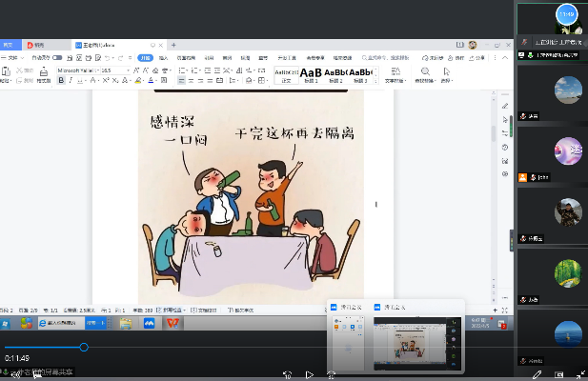Rewind the video playback

click(287, 374)
